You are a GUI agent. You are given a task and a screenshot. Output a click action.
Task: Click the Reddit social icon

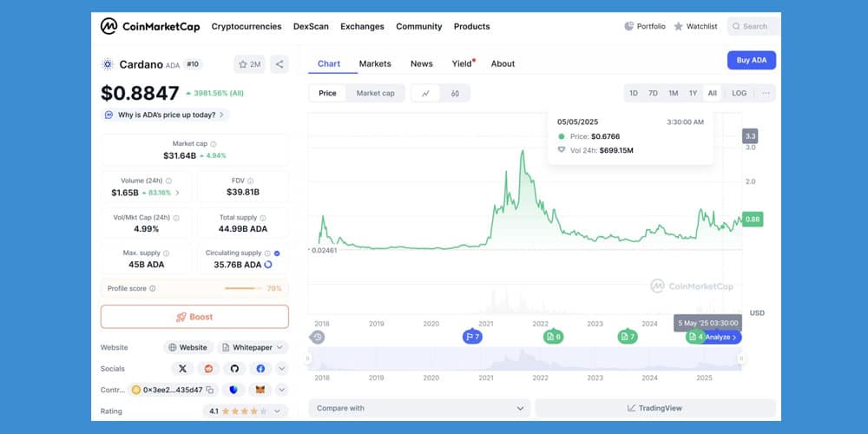tap(208, 369)
